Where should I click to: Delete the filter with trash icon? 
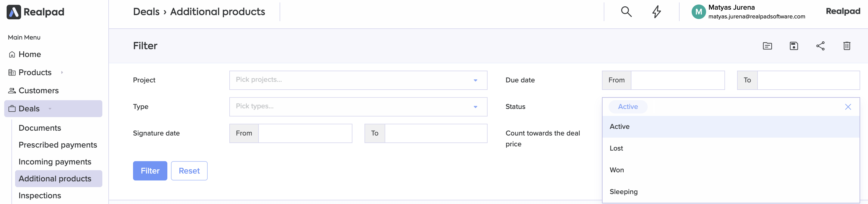point(846,46)
